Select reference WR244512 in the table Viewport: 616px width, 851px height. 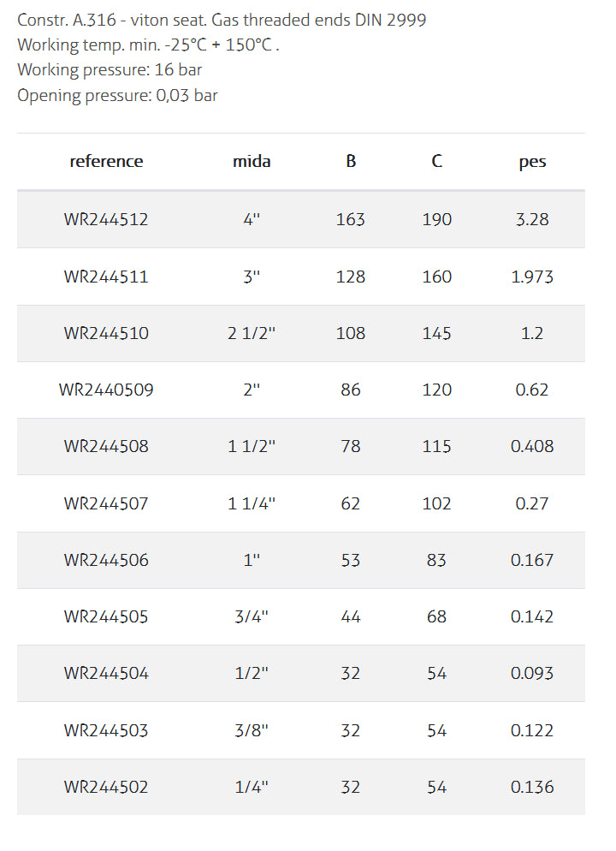[106, 219]
